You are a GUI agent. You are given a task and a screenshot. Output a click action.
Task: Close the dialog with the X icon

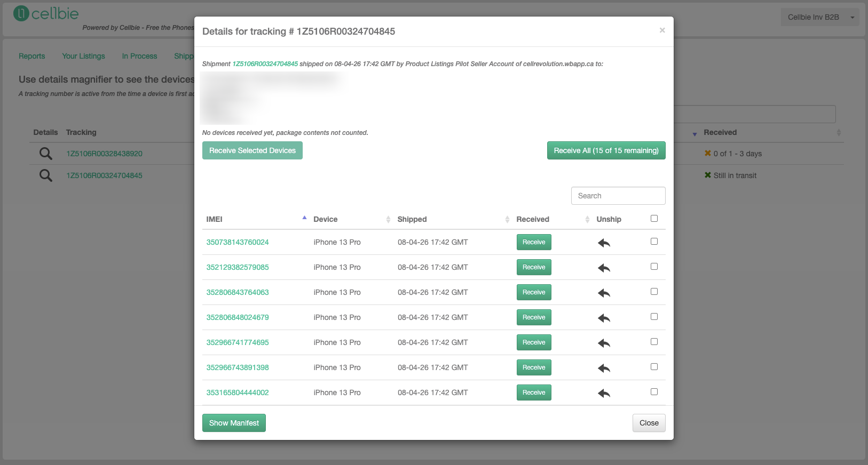[x=662, y=30]
